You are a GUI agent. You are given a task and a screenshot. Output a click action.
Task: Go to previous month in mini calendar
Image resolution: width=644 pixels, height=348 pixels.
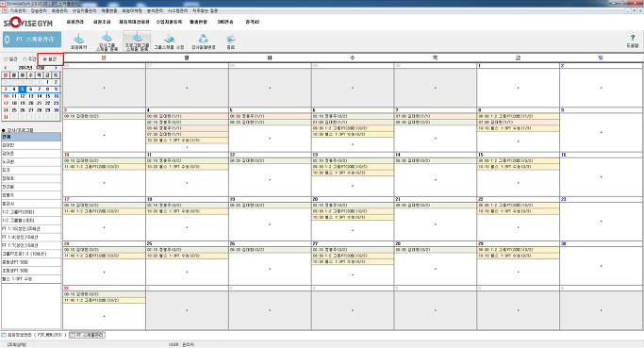pyautogui.click(x=6, y=67)
